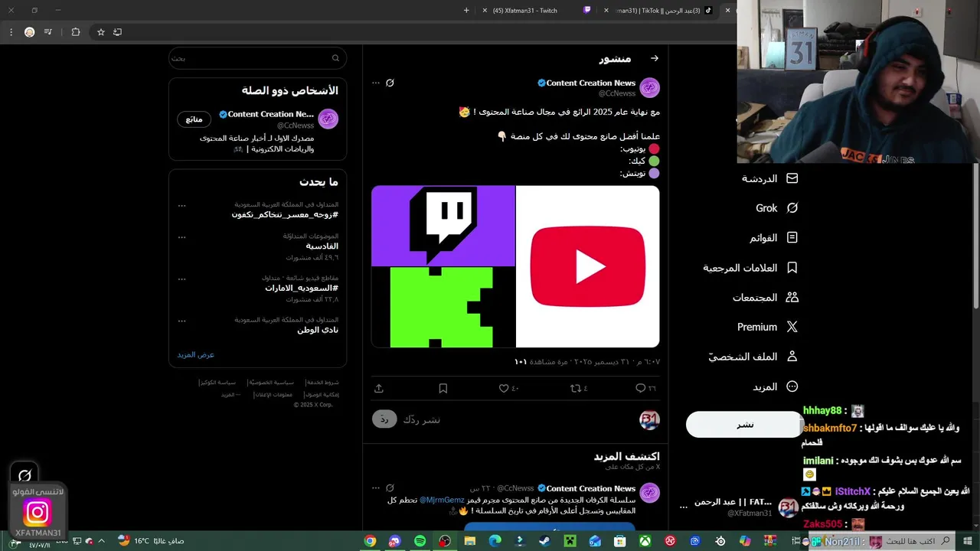Click the Privacy Policy (سياسة الخصوصية) footer link
The image size is (980, 551).
click(270, 383)
